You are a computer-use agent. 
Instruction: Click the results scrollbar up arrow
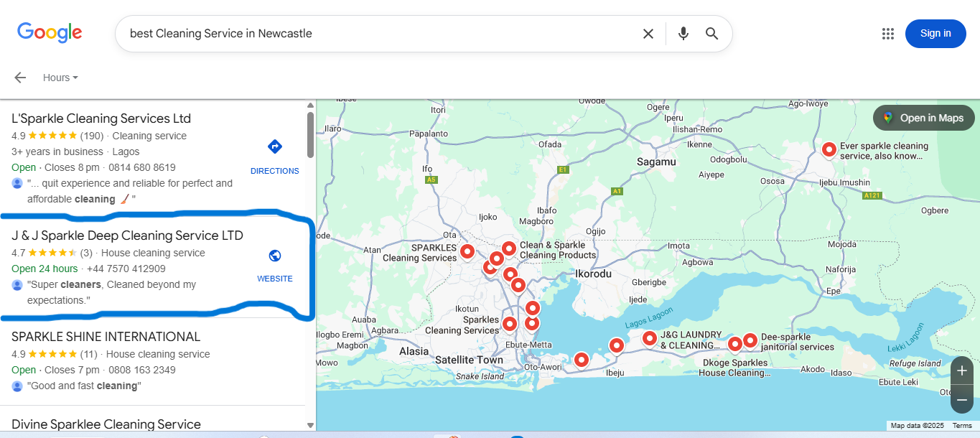coord(310,106)
